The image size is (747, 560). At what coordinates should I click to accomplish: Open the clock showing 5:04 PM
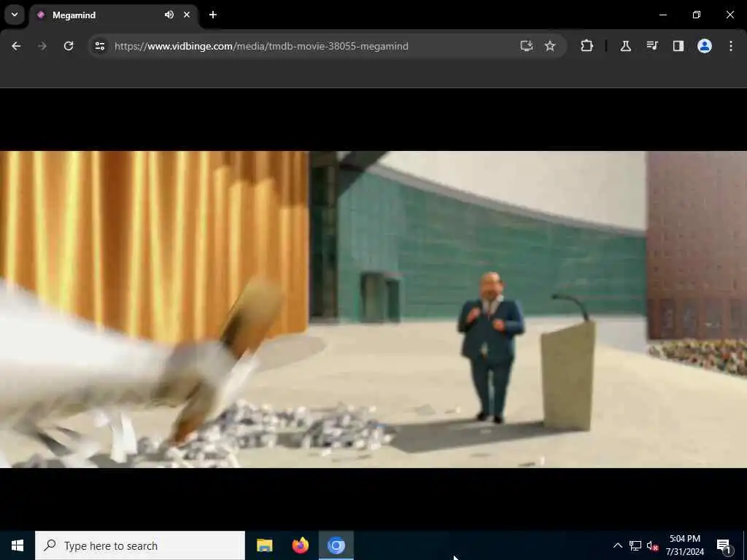(684, 545)
